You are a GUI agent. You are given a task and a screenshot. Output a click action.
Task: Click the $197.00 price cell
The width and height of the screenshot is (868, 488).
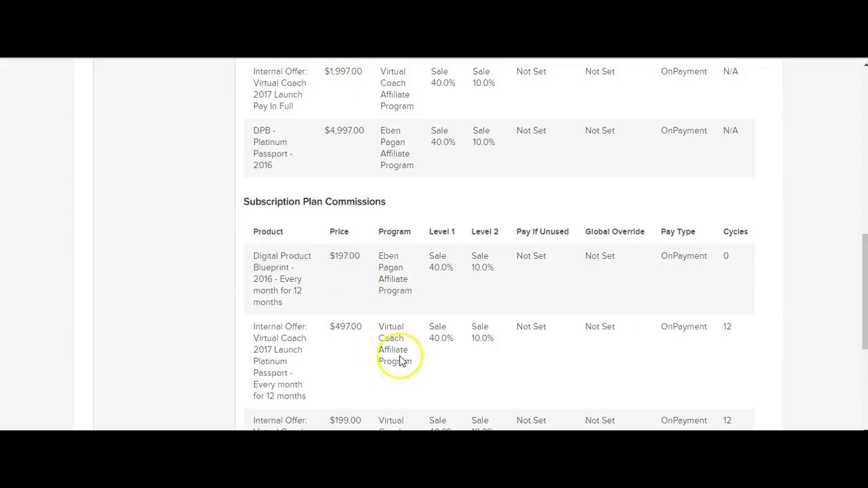click(344, 256)
